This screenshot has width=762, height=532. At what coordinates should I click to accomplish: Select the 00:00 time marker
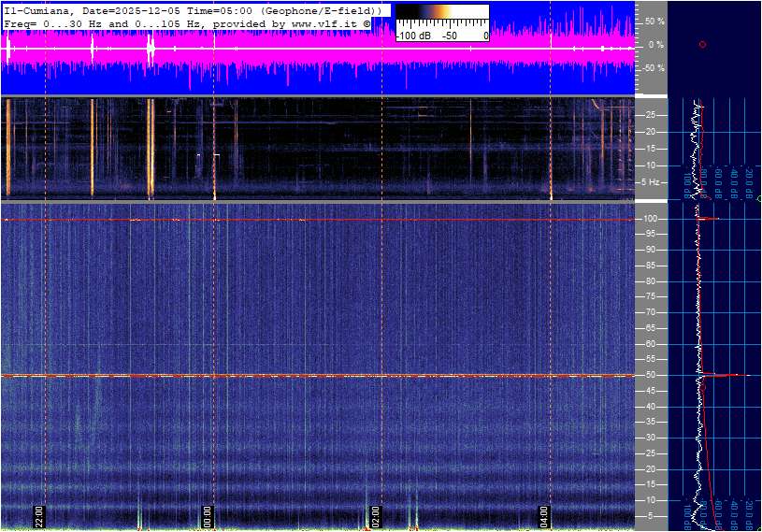click(208, 516)
